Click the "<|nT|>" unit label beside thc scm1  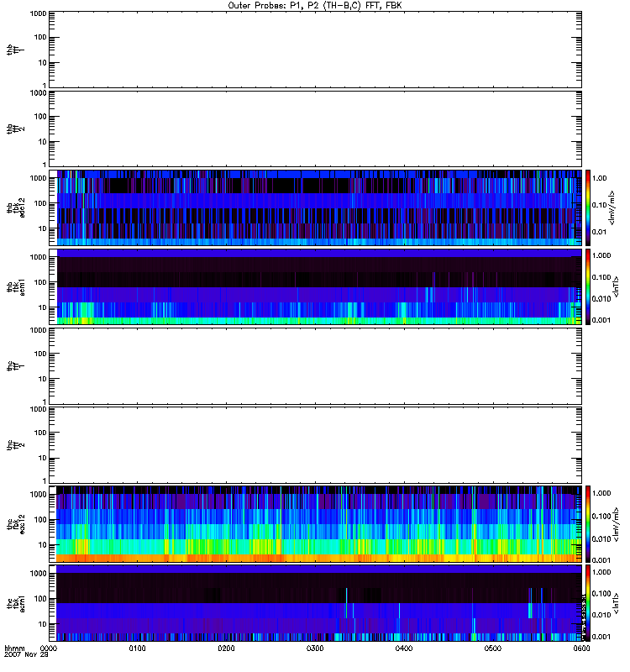click(617, 603)
